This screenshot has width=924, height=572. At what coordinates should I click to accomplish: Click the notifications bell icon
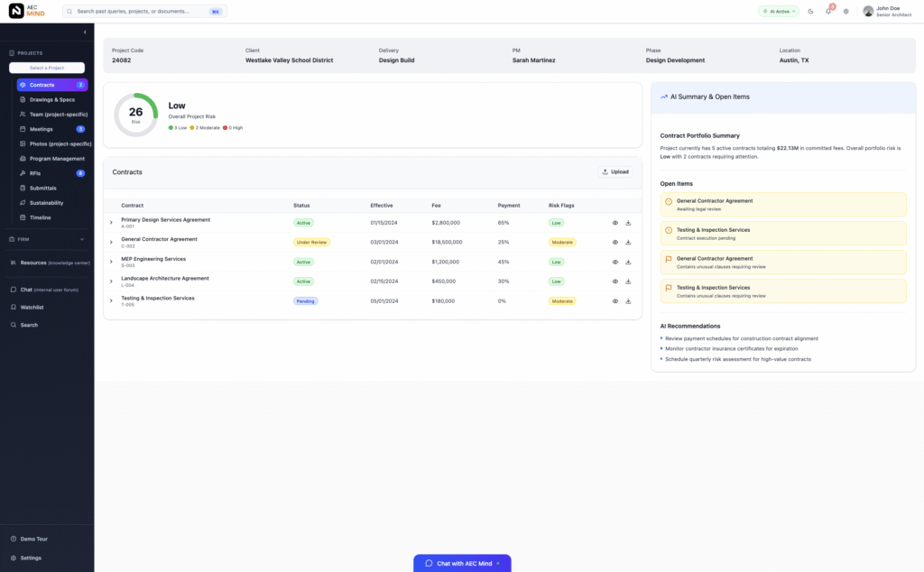click(828, 12)
